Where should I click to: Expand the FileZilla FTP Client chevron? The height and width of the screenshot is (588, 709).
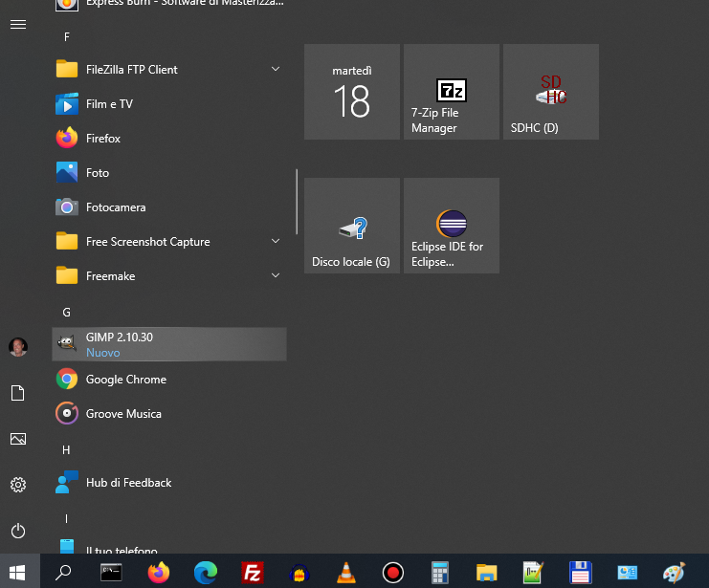point(276,69)
